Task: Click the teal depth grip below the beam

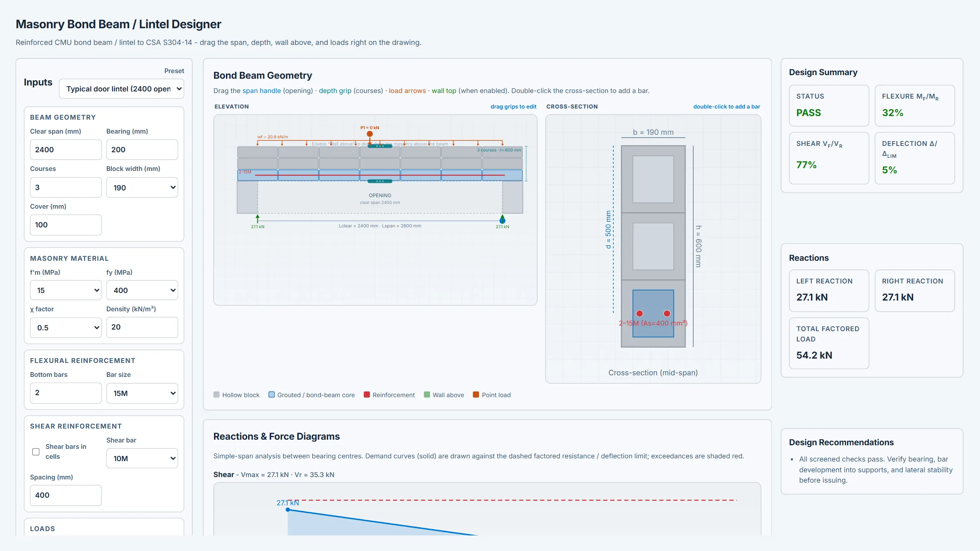Action: [380, 181]
